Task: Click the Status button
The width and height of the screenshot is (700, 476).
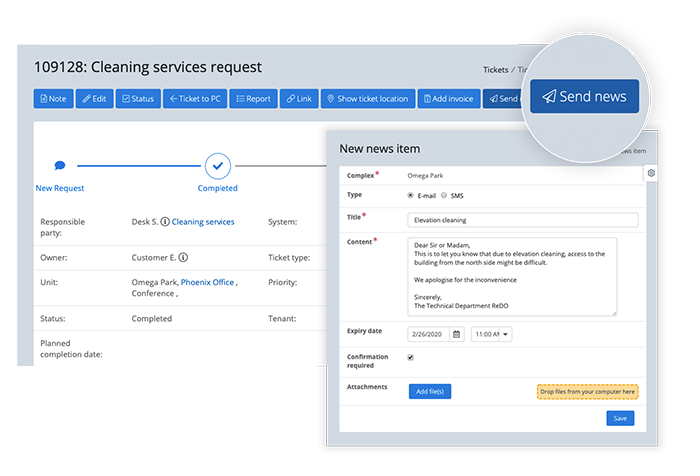Action: 138,99
